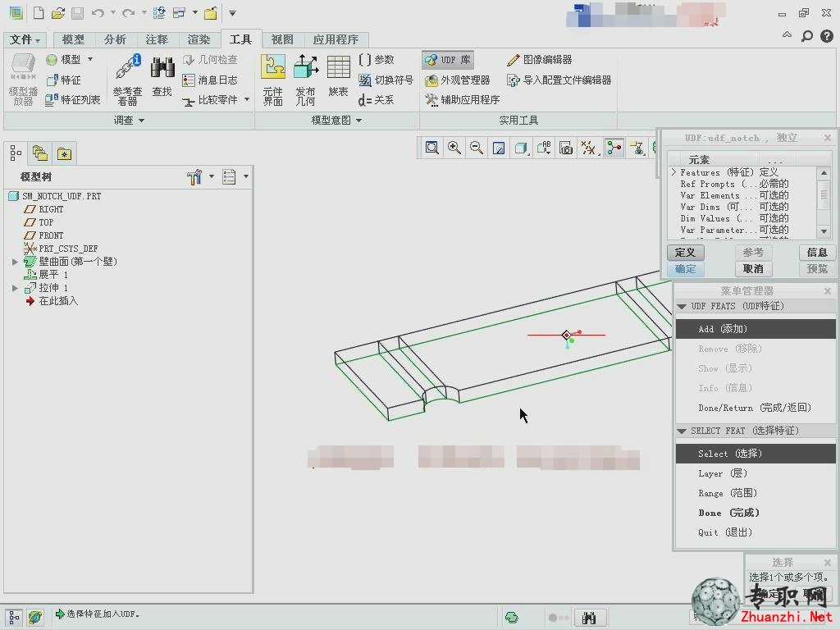Launch the 参考查看器 reference viewer
The image size is (840, 630).
pos(127,80)
